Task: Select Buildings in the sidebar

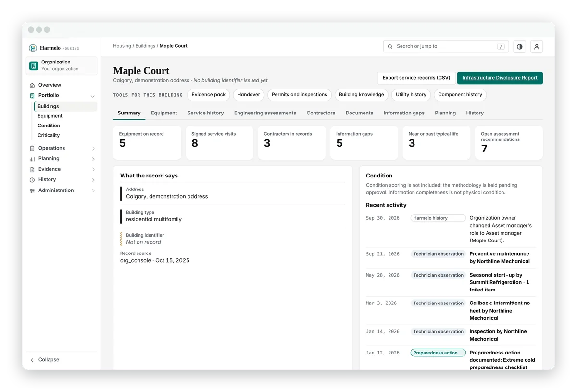Action: tap(65, 106)
